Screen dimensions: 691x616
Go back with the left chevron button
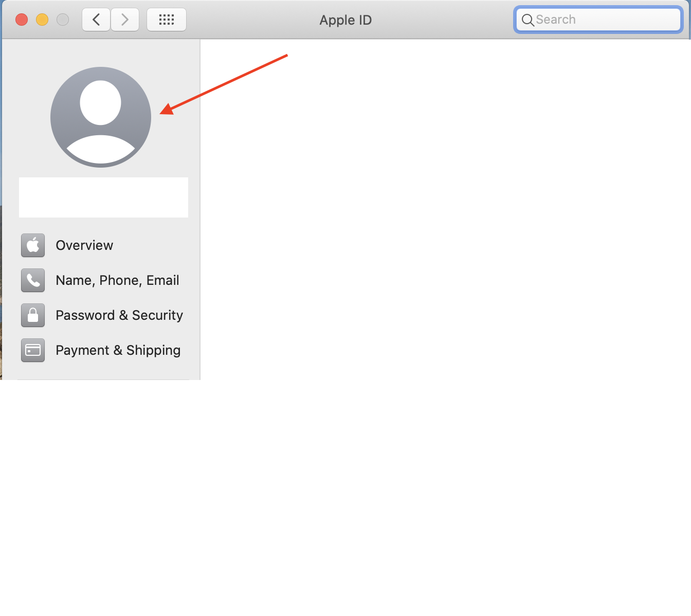pyautogui.click(x=96, y=20)
